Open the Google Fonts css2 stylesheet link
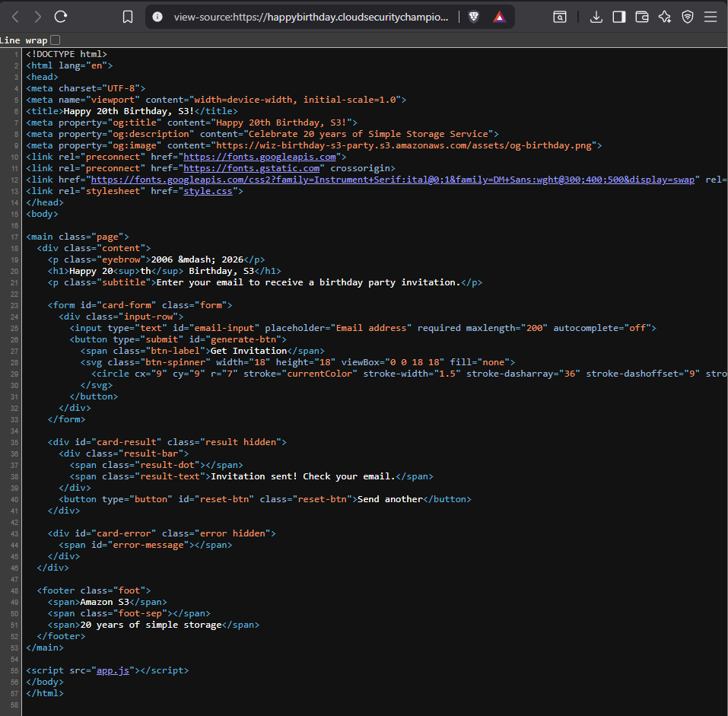The width and height of the screenshot is (728, 716). tap(392, 180)
